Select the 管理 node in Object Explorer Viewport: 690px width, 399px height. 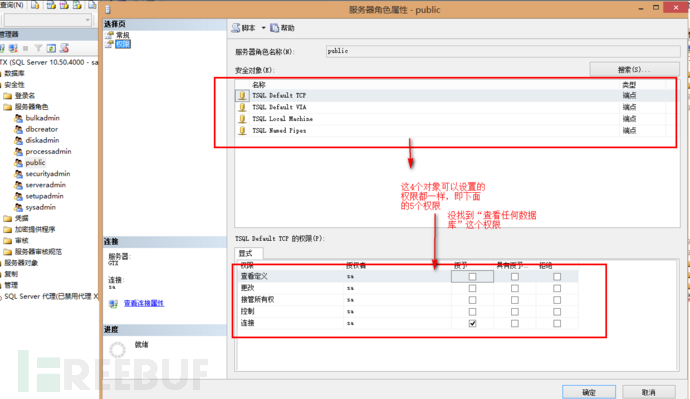tap(11, 285)
